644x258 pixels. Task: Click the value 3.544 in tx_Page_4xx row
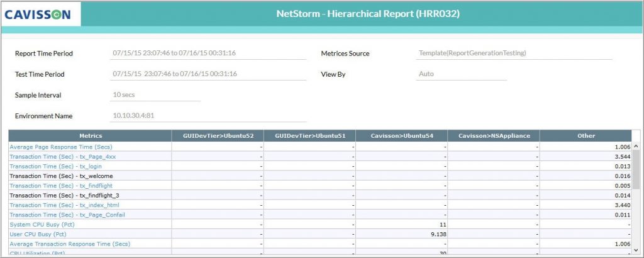point(623,157)
